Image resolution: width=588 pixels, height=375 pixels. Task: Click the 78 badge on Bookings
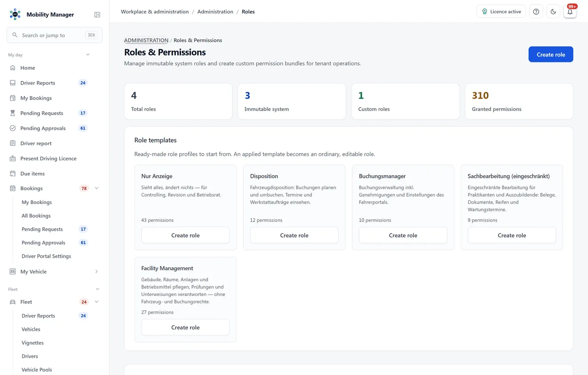pyautogui.click(x=84, y=188)
